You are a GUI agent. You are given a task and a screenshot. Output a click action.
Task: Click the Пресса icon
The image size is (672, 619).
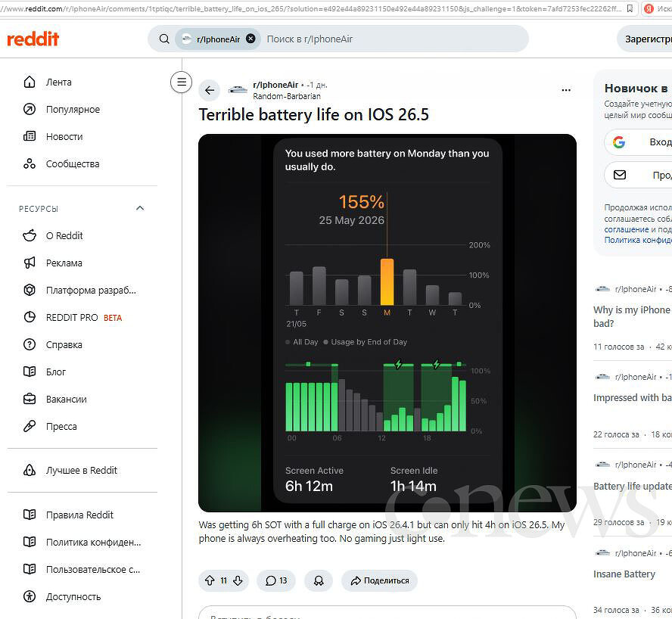[30, 427]
